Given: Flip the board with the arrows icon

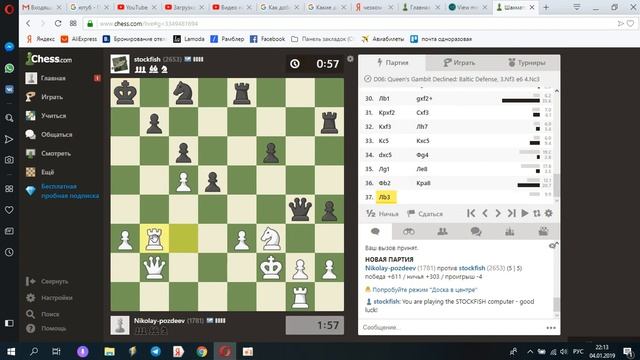Looking at the screenshot, I should click(537, 213).
